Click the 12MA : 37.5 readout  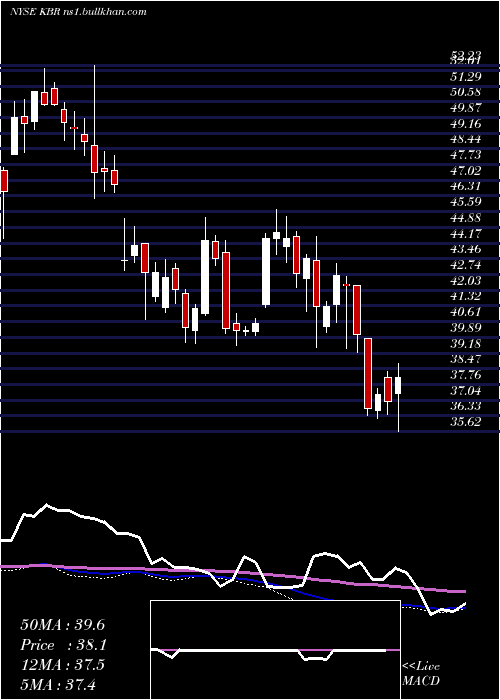62,665
